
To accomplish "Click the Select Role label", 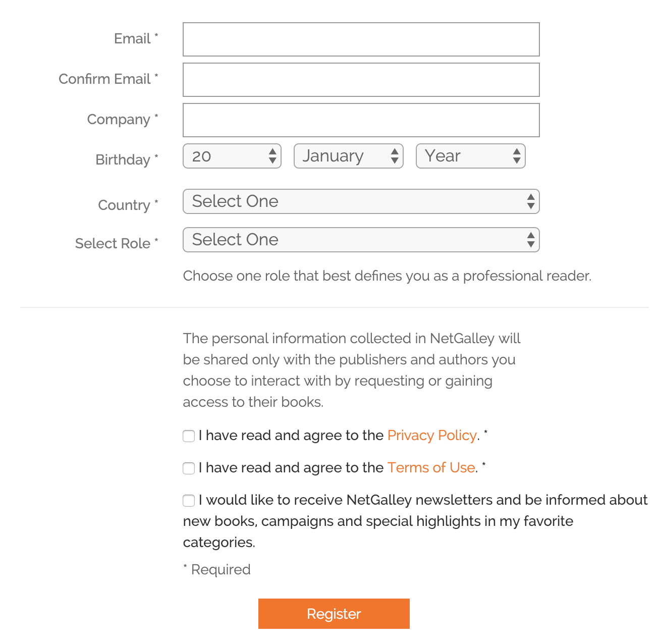I will (113, 244).
